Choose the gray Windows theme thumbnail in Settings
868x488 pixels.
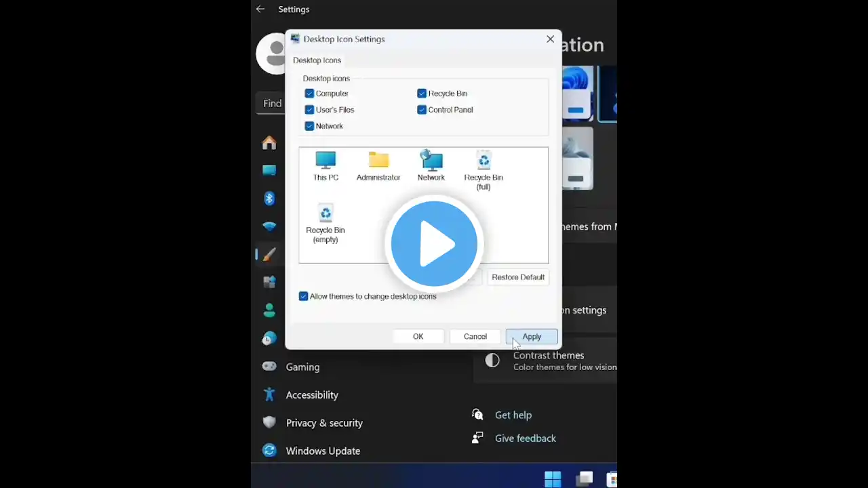coord(576,159)
